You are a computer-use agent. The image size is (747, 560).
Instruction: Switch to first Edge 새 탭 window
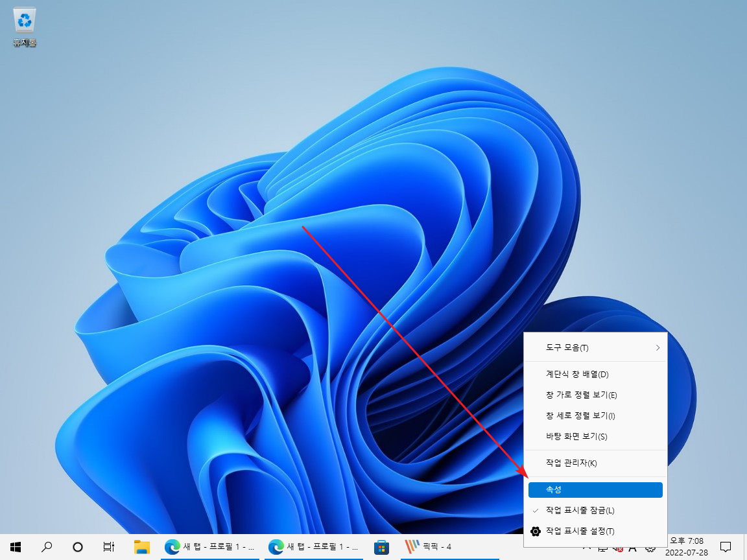pos(210,546)
